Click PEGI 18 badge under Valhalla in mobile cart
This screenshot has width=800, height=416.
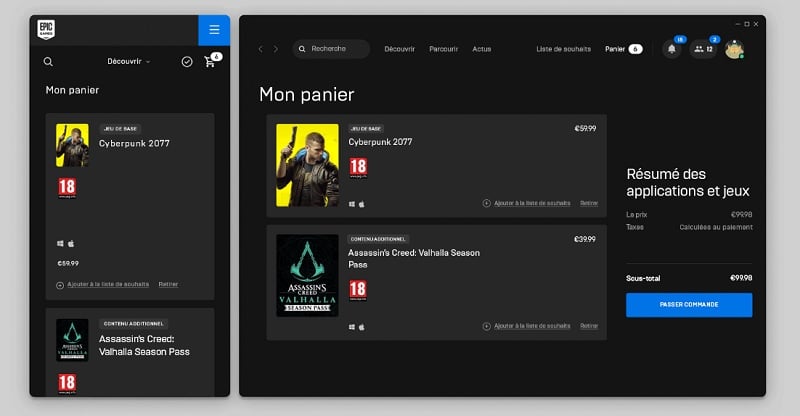click(67, 383)
